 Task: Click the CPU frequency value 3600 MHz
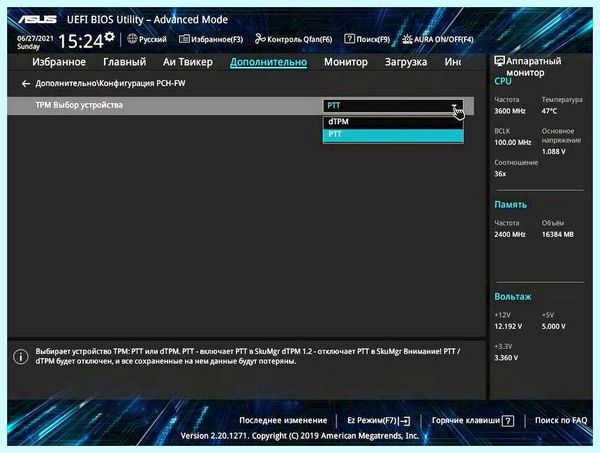tap(509, 111)
